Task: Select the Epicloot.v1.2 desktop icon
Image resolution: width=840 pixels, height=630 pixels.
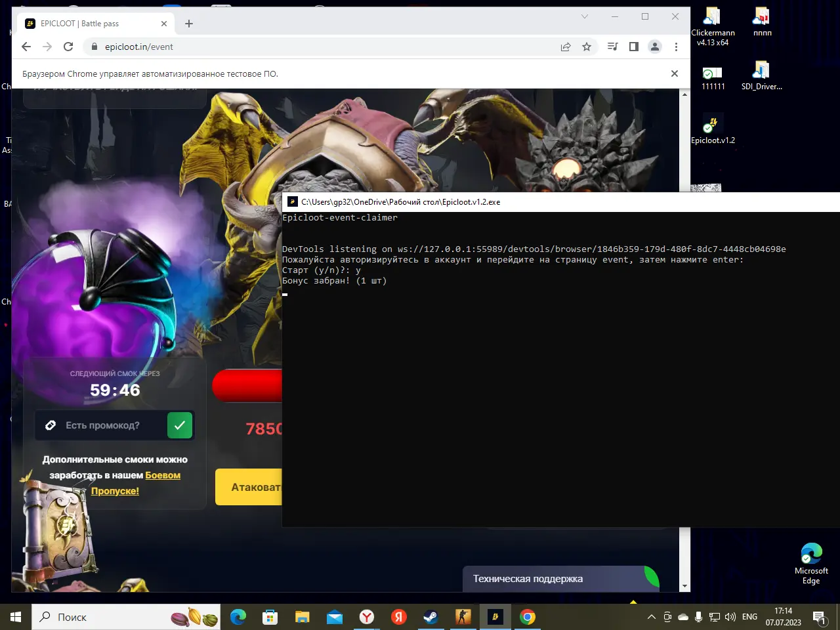Action: click(x=713, y=130)
